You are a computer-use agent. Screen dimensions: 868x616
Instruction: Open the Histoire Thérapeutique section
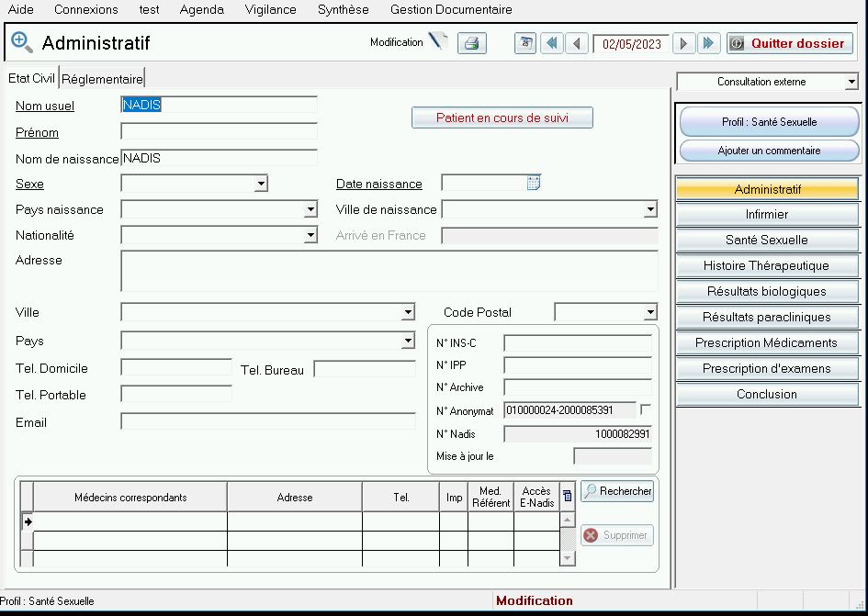point(767,265)
